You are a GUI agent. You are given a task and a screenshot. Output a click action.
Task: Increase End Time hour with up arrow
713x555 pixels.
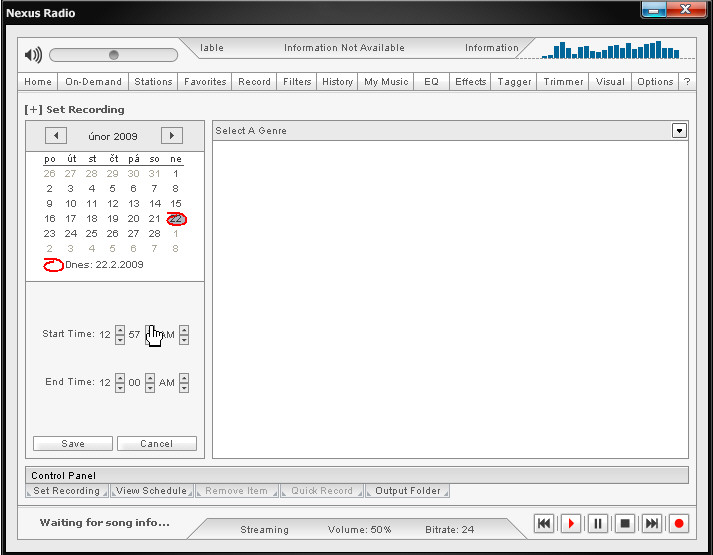120,378
